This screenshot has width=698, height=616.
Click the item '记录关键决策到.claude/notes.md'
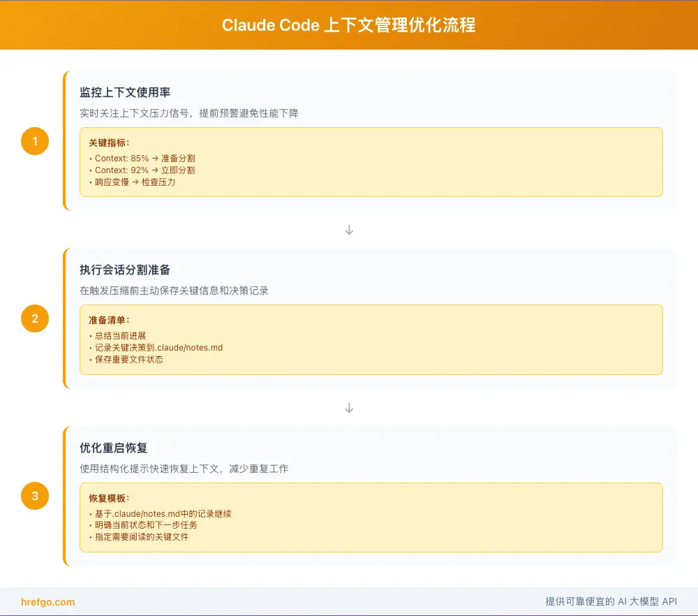coord(158,347)
